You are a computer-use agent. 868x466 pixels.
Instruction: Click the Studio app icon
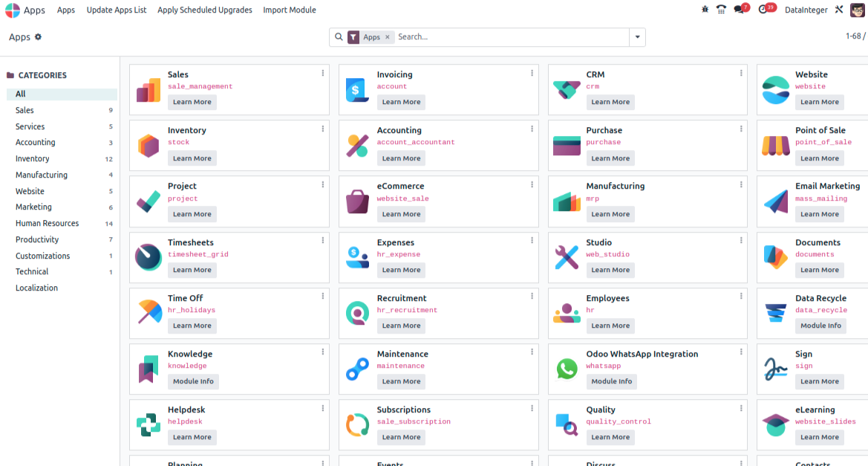click(567, 253)
